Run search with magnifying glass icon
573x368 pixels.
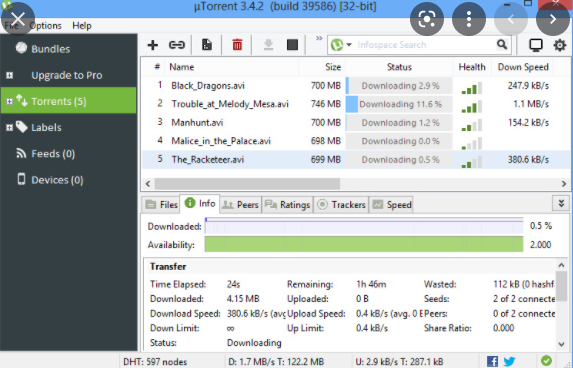click(x=502, y=45)
